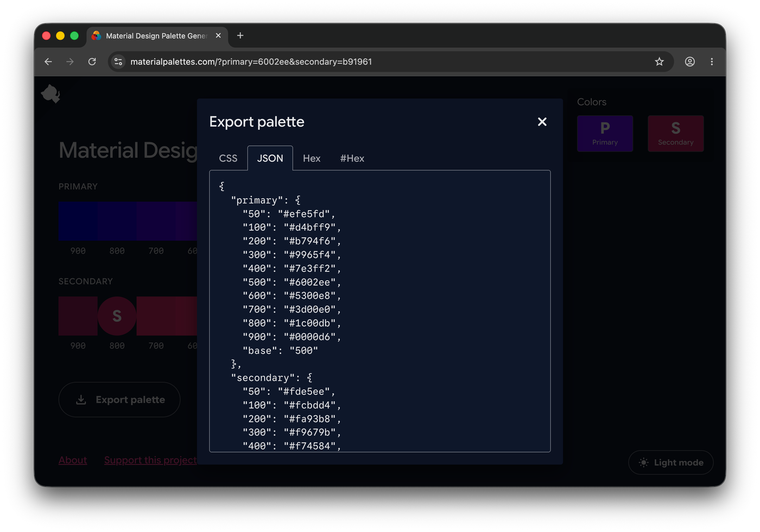The image size is (760, 532).
Task: Click the "base": "500" line
Action: pos(280,351)
